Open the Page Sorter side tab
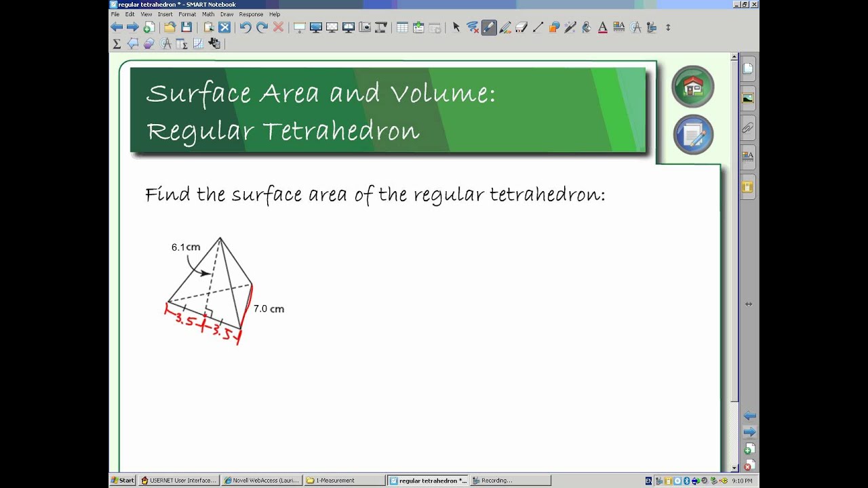Viewport: 868px width, 488px height. [x=748, y=68]
